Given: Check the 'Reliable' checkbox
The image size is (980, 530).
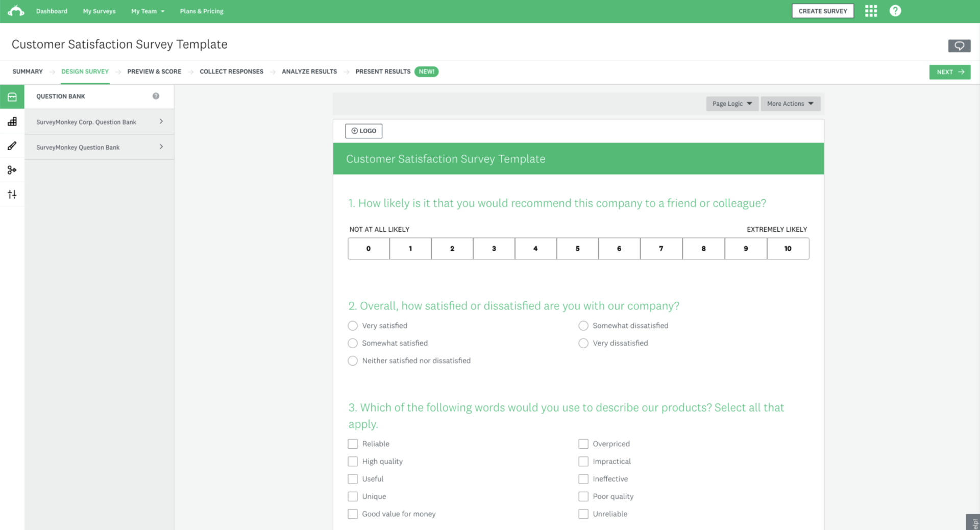Looking at the screenshot, I should (353, 444).
